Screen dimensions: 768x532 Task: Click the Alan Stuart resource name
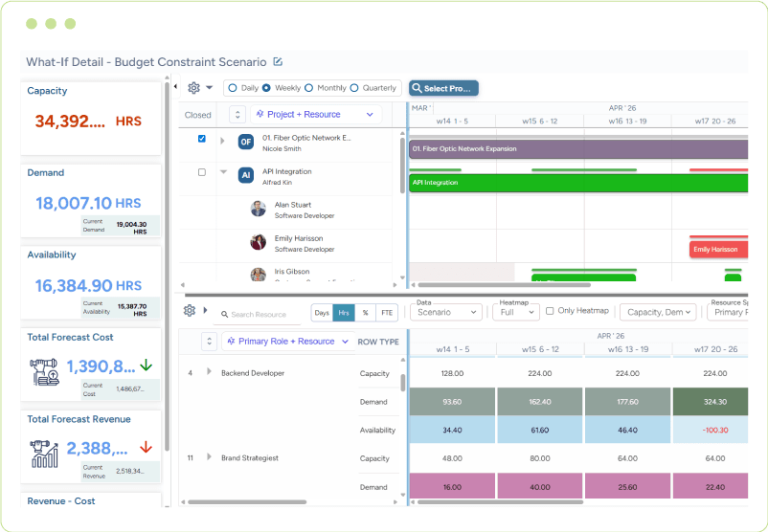point(293,205)
